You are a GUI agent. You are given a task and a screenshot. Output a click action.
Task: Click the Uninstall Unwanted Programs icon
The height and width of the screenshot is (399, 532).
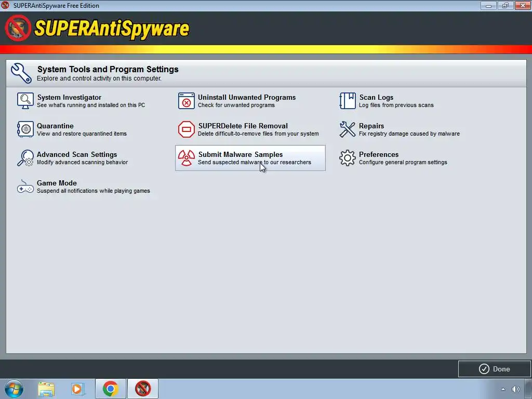pos(187,101)
